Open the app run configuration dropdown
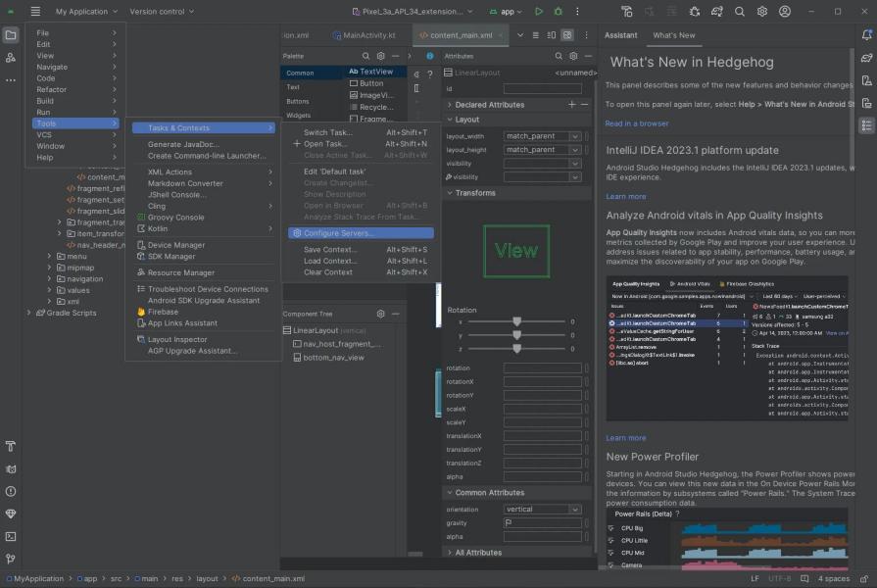Image resolution: width=877 pixels, height=588 pixels. pos(506,11)
